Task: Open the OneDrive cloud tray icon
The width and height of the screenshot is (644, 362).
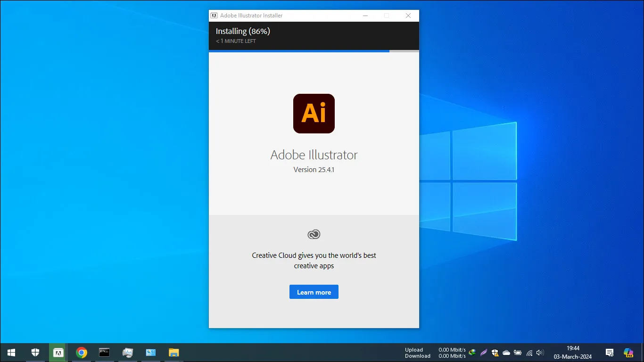Action: pos(506,353)
